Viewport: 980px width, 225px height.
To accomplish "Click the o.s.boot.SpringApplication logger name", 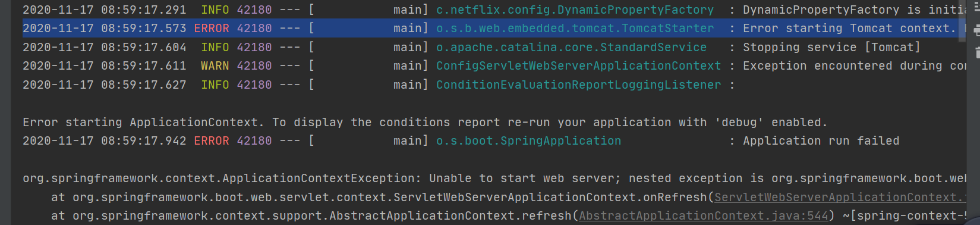I will [x=528, y=140].
